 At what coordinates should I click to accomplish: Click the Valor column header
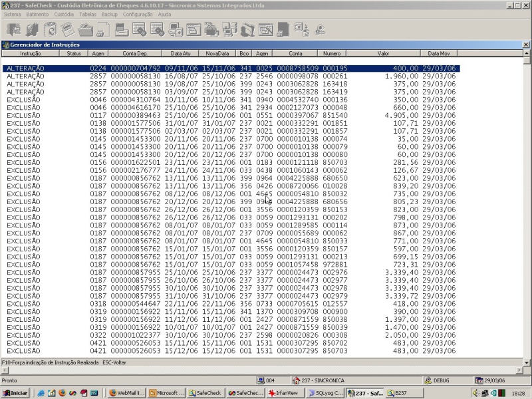pos(383,53)
